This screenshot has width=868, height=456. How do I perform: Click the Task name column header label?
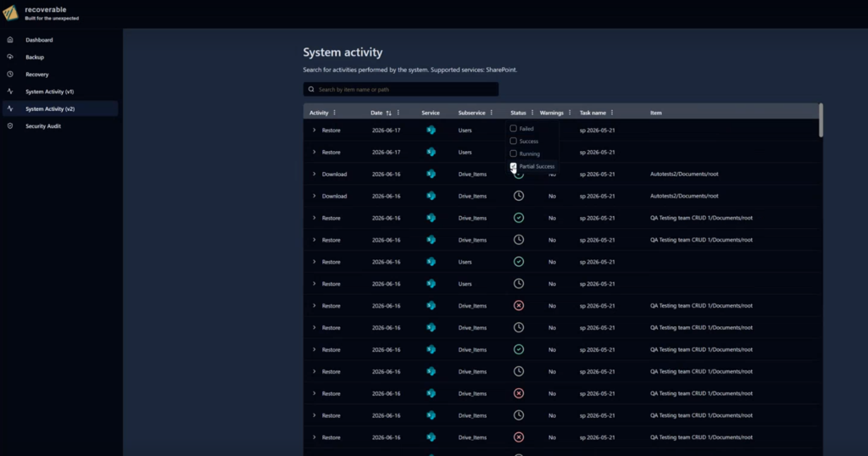tap(593, 113)
